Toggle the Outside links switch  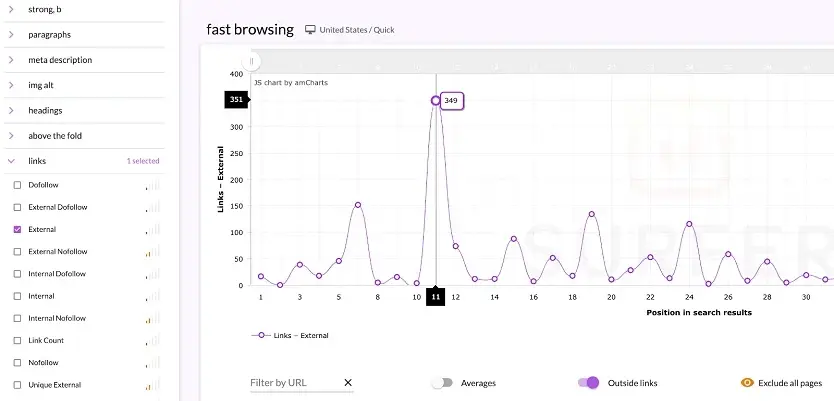coord(589,383)
